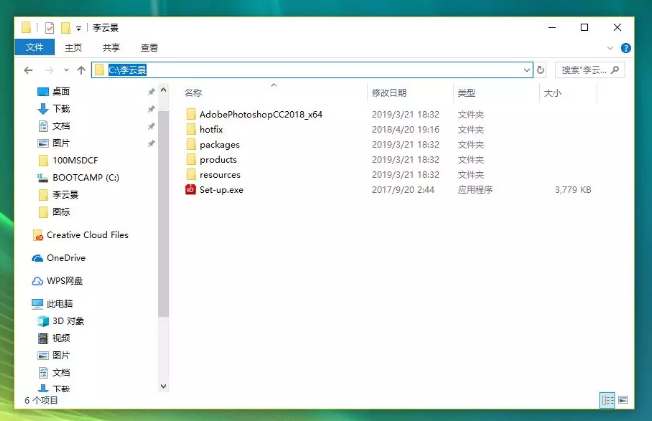Screen dimensions: 652x421
Task: Open OneDrive in the navigation pane
Action: [x=66, y=258]
